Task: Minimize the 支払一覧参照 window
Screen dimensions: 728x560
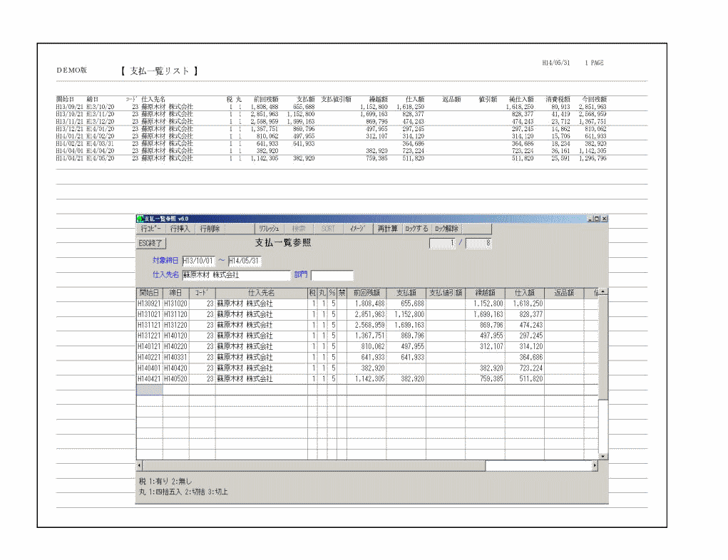Action: 590,219
